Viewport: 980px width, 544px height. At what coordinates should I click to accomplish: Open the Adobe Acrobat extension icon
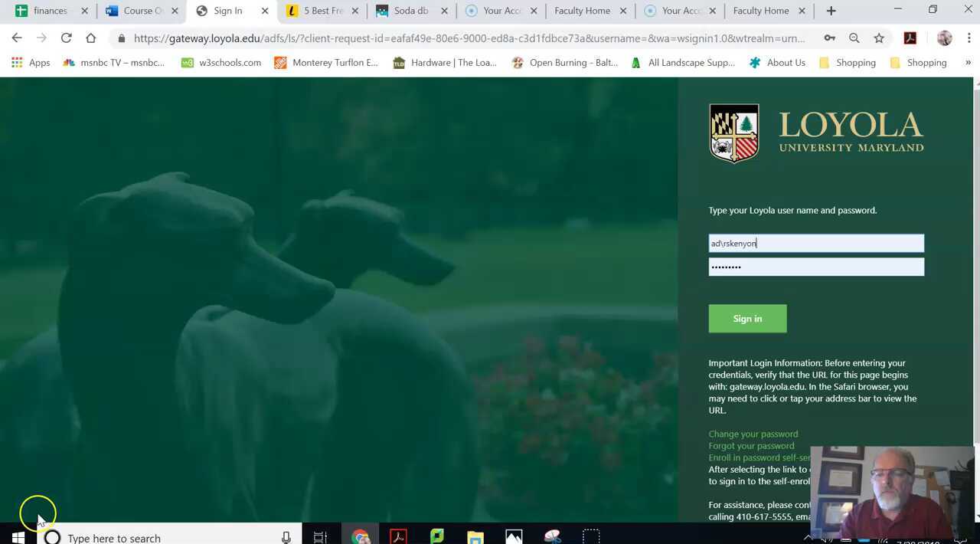[x=910, y=38]
